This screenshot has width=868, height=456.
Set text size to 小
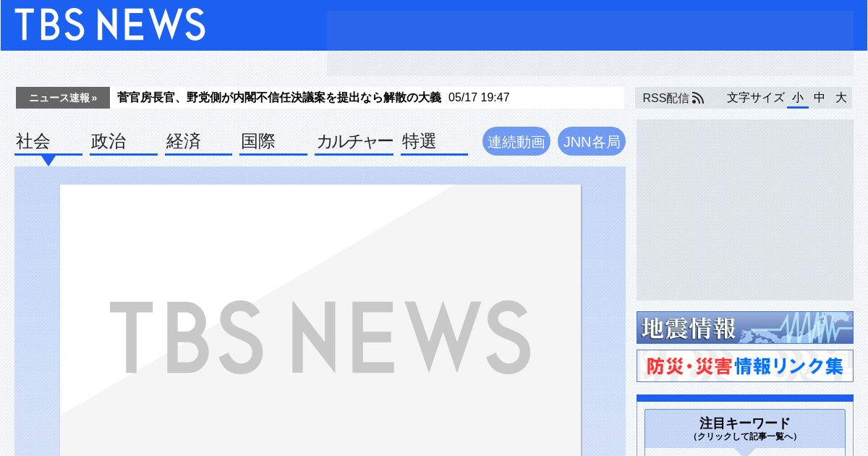(x=798, y=98)
